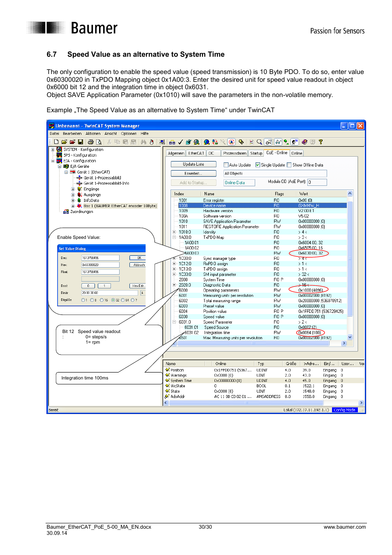Viewport: 392px width, 555px height.
Task: Click the SYSTEM - Konfiguration tree icon
Action: point(59,150)
